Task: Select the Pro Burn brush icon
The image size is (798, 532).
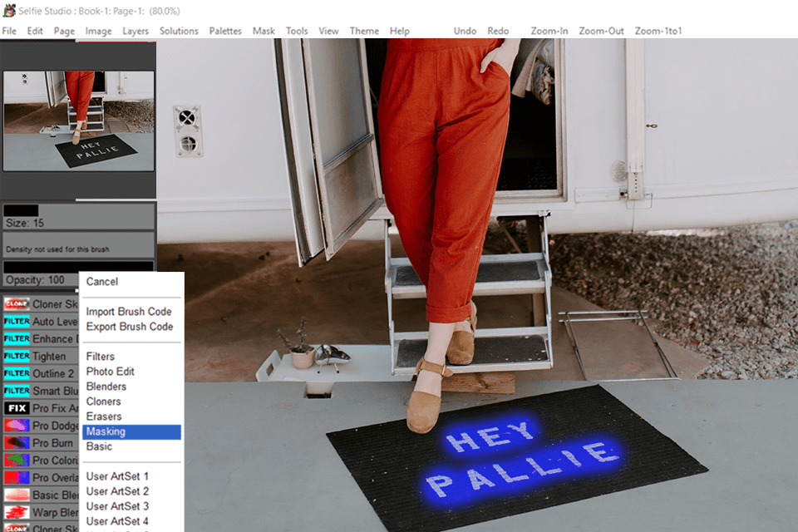Action: pos(17,442)
